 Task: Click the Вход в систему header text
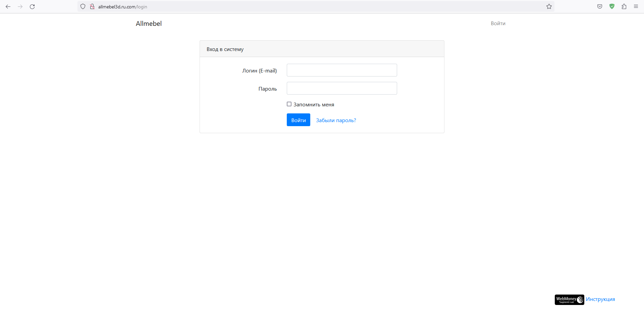click(x=225, y=49)
